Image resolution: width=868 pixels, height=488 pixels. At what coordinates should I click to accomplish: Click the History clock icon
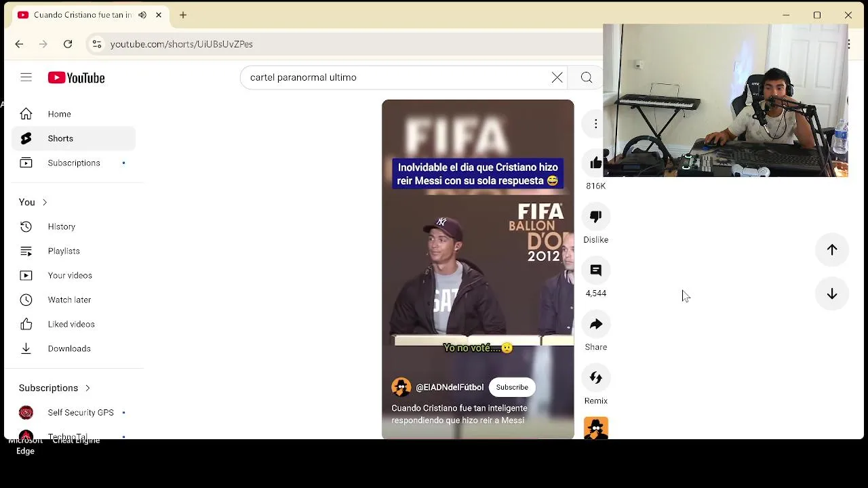point(26,226)
